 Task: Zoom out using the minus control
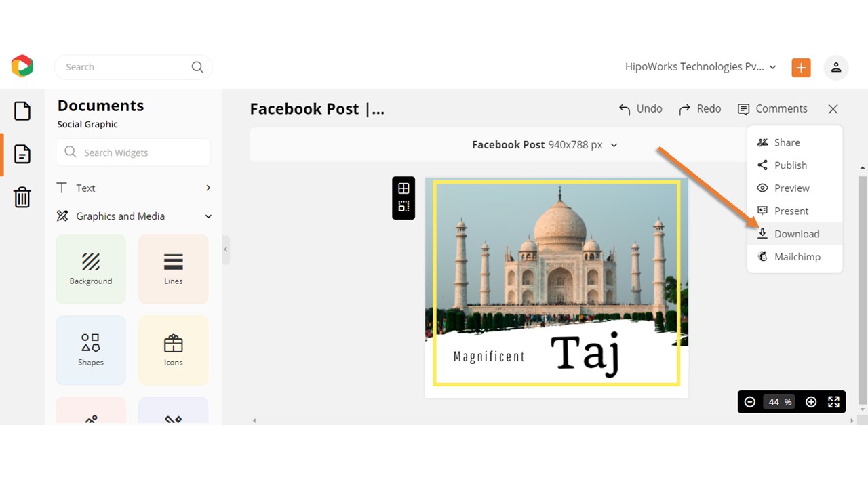[749, 401]
